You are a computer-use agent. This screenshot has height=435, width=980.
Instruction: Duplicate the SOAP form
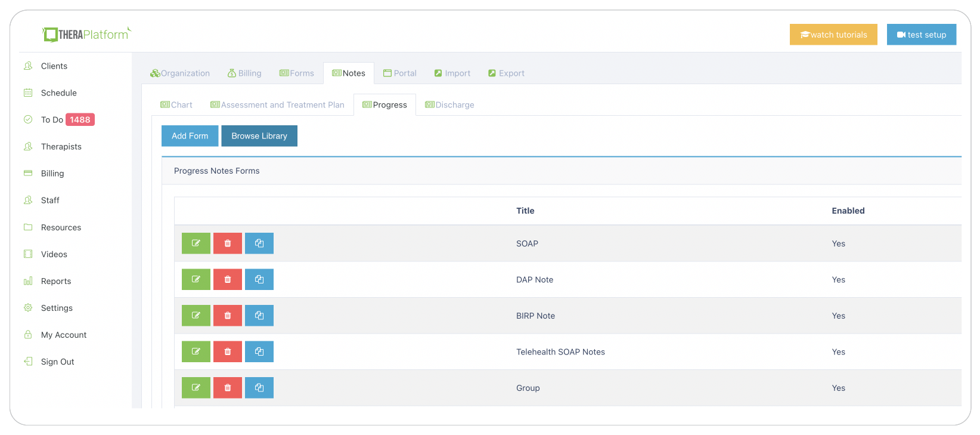click(259, 243)
